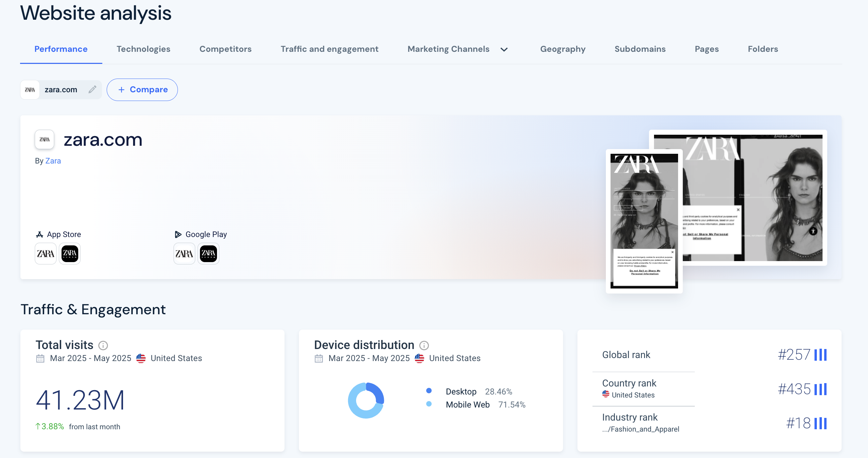Click the Zara favicon in the domain chip

pos(30,90)
